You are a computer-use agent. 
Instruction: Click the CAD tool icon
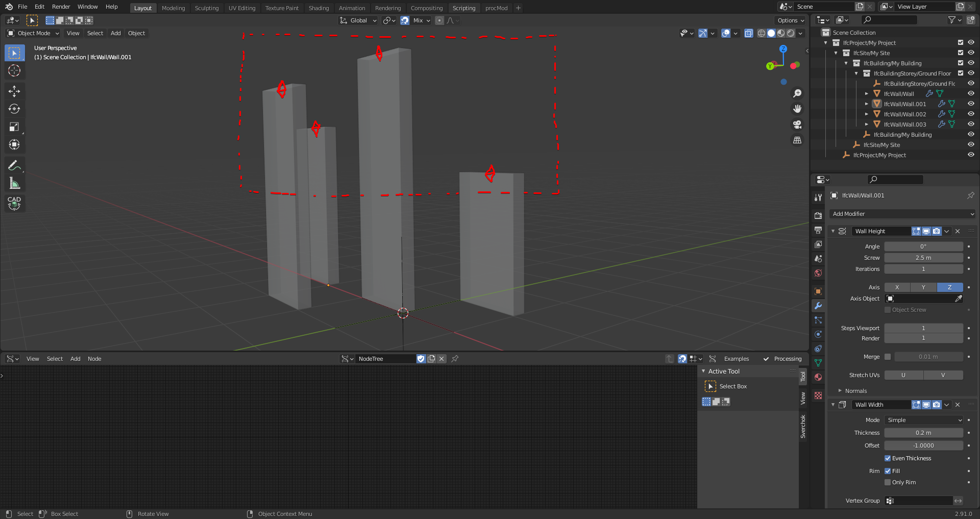[x=14, y=203]
